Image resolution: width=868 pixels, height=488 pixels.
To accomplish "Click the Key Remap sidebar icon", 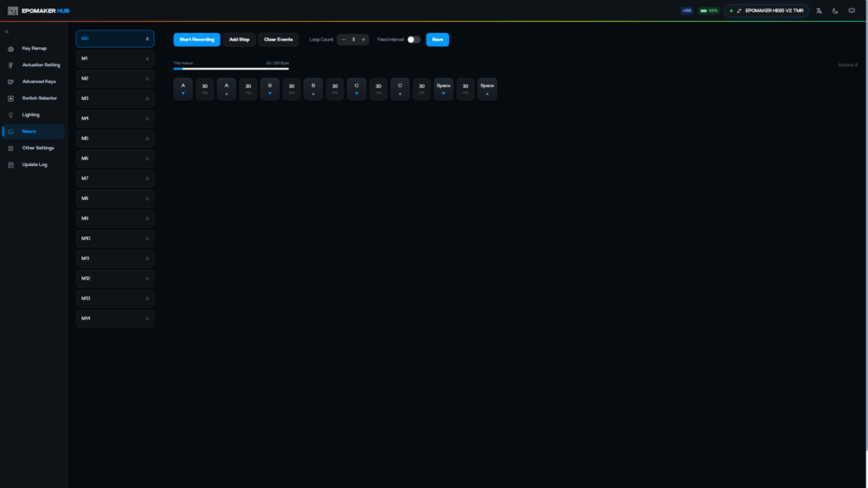I will coord(10,48).
